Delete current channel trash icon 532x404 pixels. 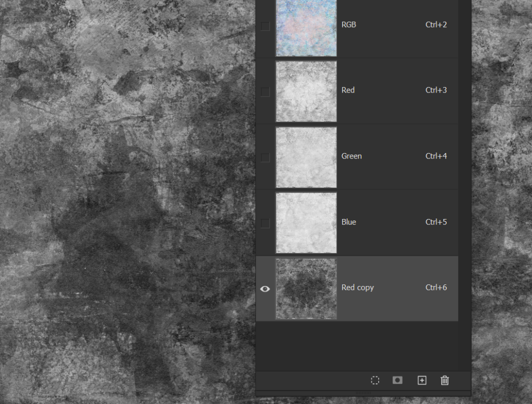[444, 380]
